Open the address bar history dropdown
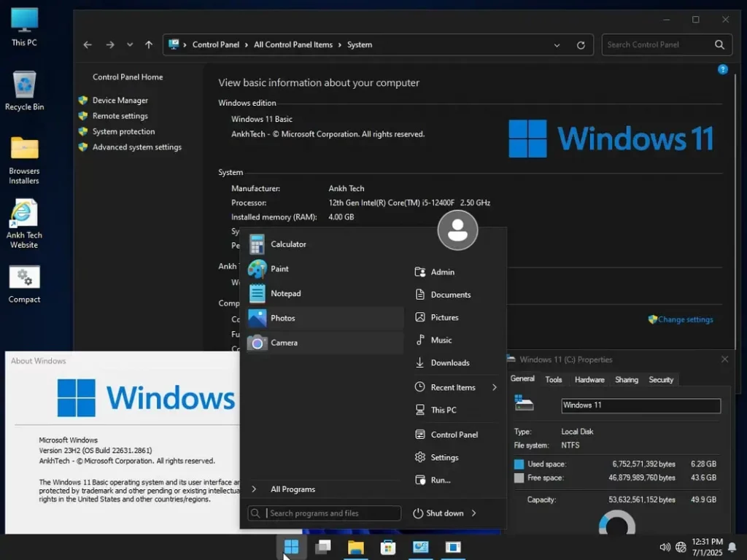This screenshot has height=560, width=747. [557, 45]
